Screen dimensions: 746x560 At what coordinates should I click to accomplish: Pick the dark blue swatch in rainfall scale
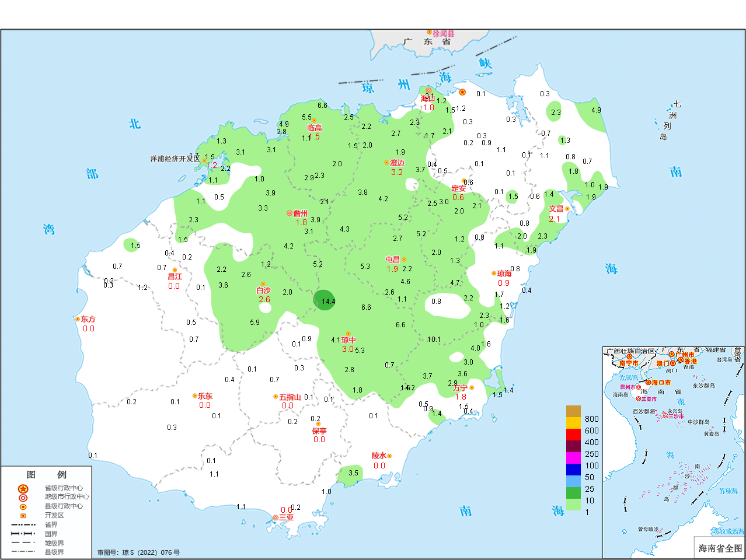573,470
